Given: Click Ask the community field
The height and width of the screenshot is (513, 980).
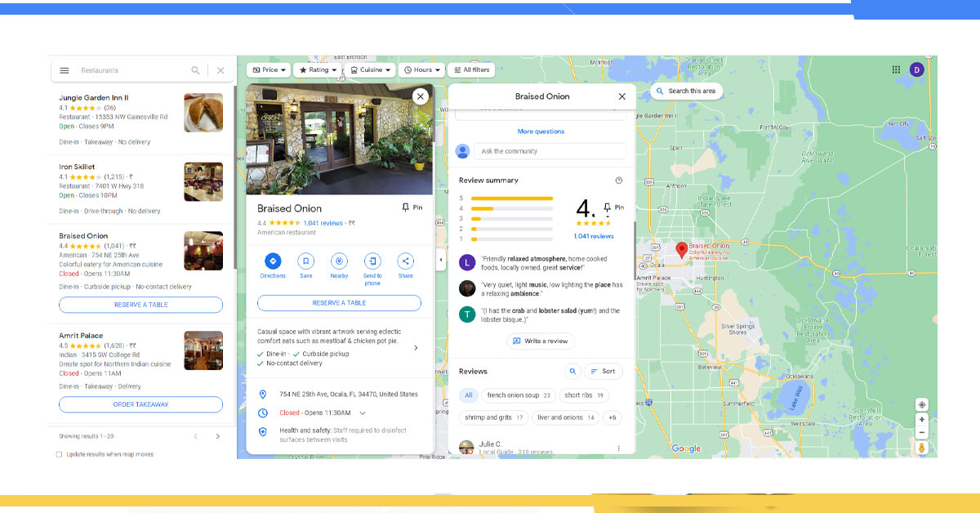Looking at the screenshot, I should (550, 151).
